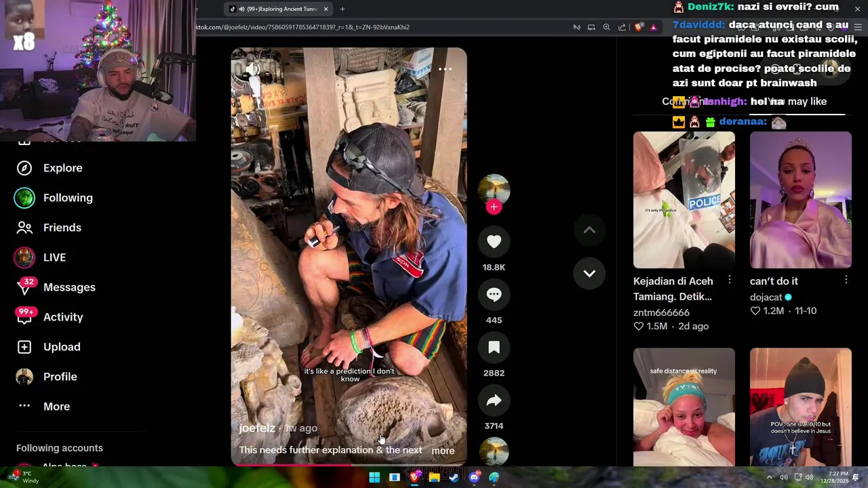Open the spinning sound disc icon
The width and height of the screenshot is (868, 488).
click(x=494, y=451)
